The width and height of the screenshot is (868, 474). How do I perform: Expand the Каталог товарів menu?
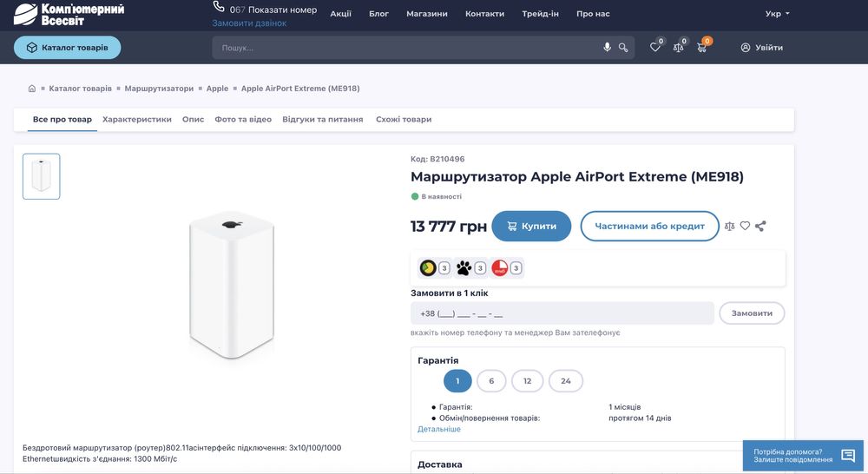(x=67, y=48)
